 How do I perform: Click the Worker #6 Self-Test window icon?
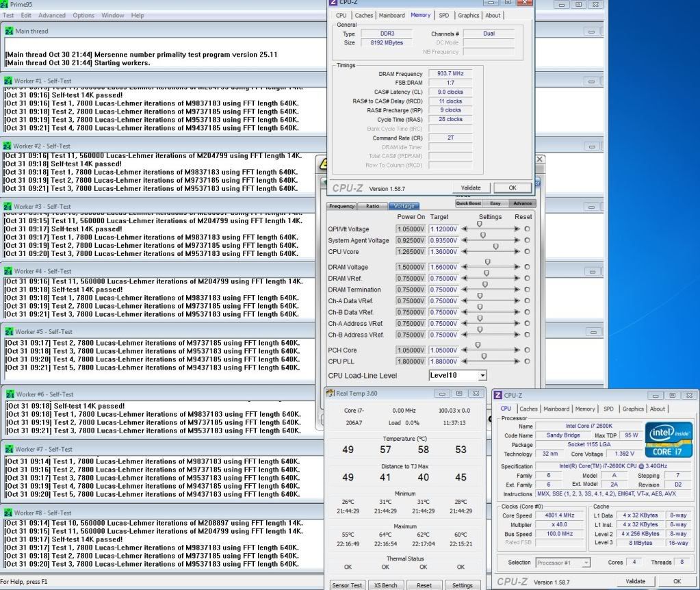tap(10, 394)
